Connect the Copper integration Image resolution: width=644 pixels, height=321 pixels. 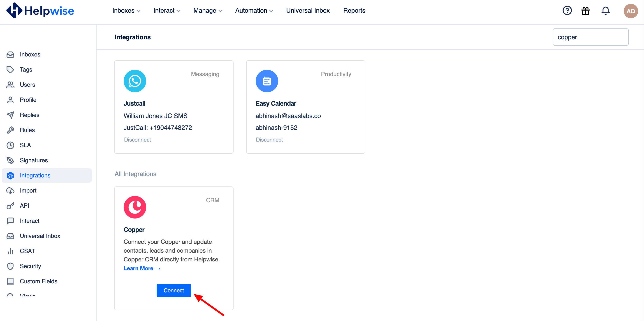174,291
